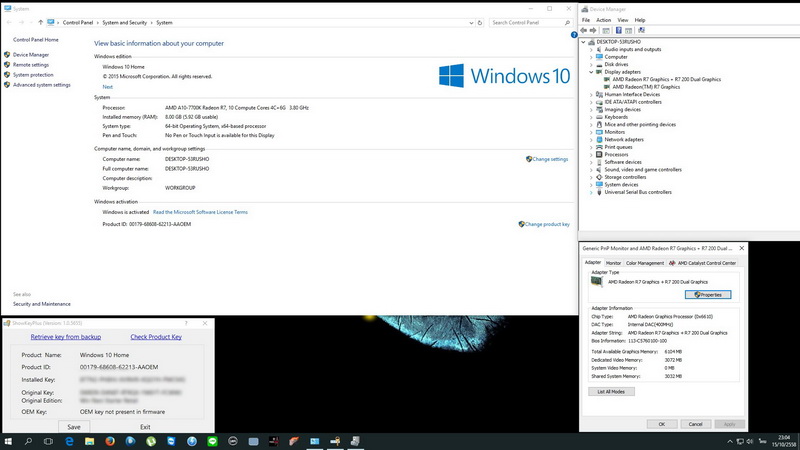800x450 pixels.
Task: Click the help question mark in System window
Action: [574, 35]
